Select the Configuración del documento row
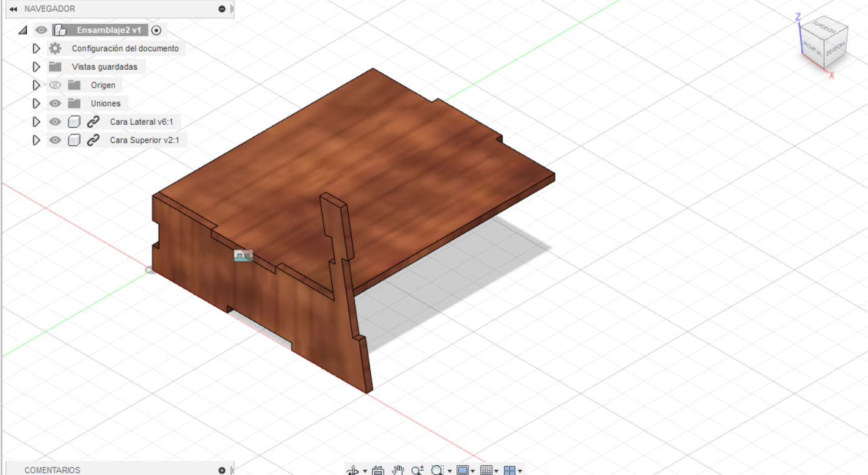This screenshot has height=475, width=868. [x=116, y=48]
